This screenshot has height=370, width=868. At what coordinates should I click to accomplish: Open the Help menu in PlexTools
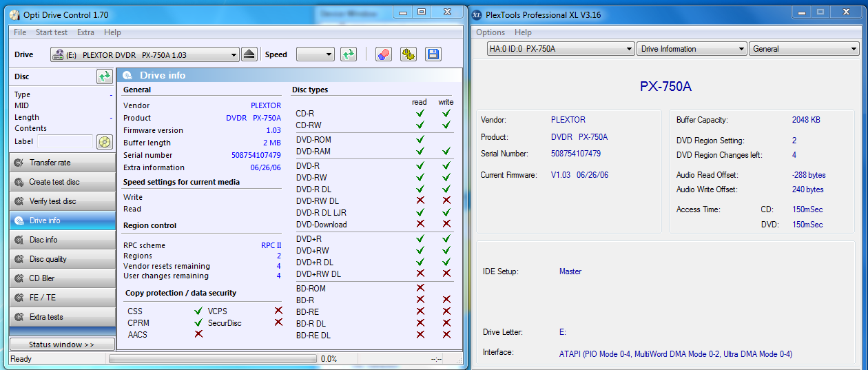tap(523, 32)
